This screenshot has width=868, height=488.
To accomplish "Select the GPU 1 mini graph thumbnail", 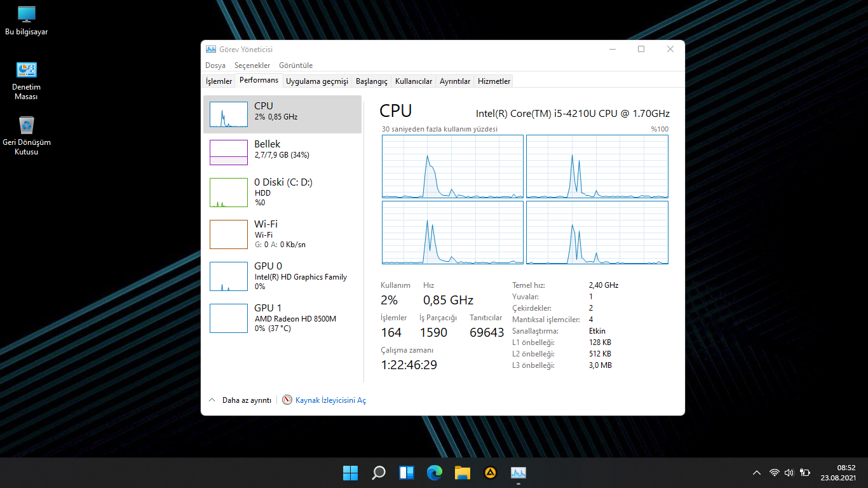I will (229, 318).
